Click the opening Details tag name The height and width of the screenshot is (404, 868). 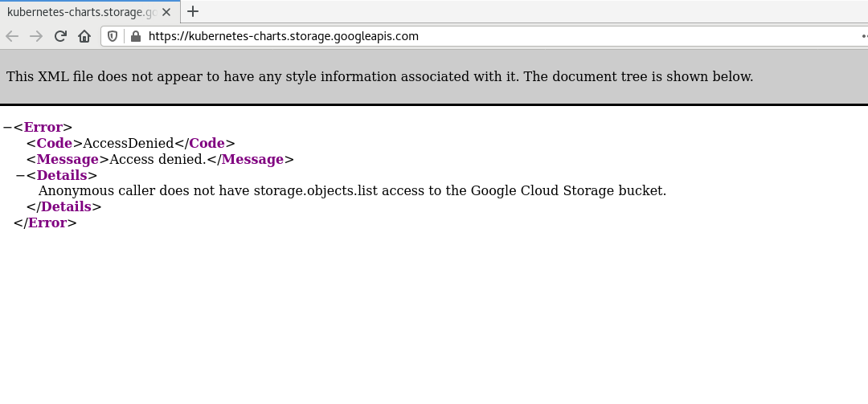click(x=66, y=175)
